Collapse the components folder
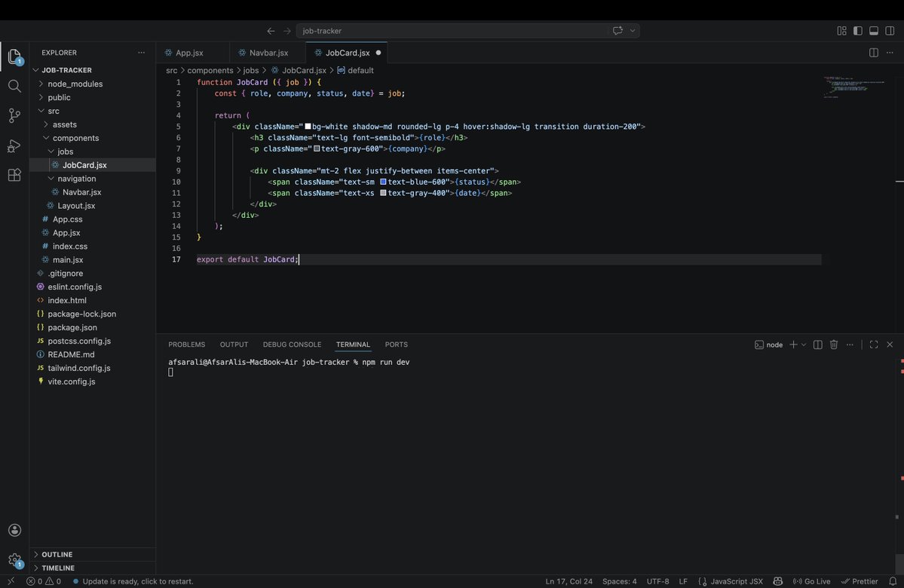 click(92, 138)
